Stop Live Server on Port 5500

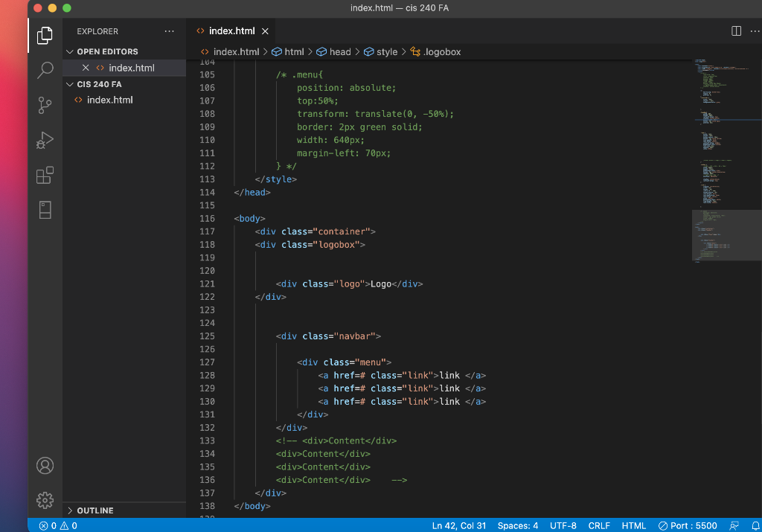[x=688, y=526]
